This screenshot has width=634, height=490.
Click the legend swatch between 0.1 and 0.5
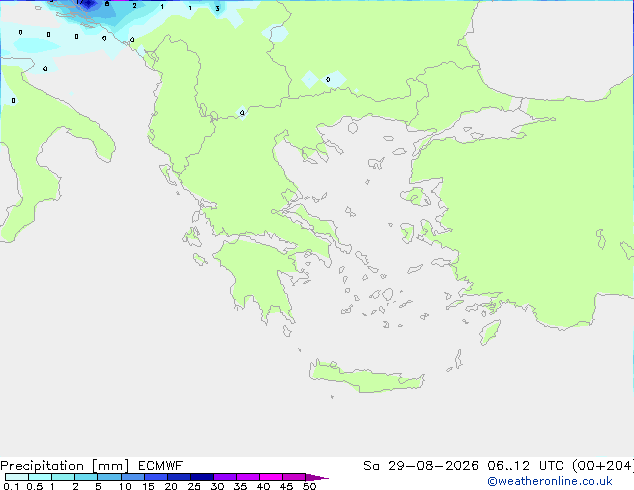pos(17,477)
